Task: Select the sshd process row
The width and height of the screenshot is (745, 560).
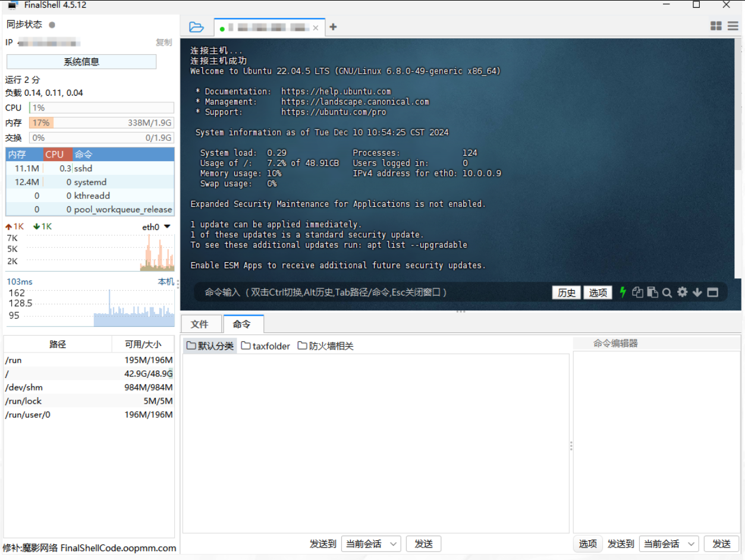Action: (90, 168)
